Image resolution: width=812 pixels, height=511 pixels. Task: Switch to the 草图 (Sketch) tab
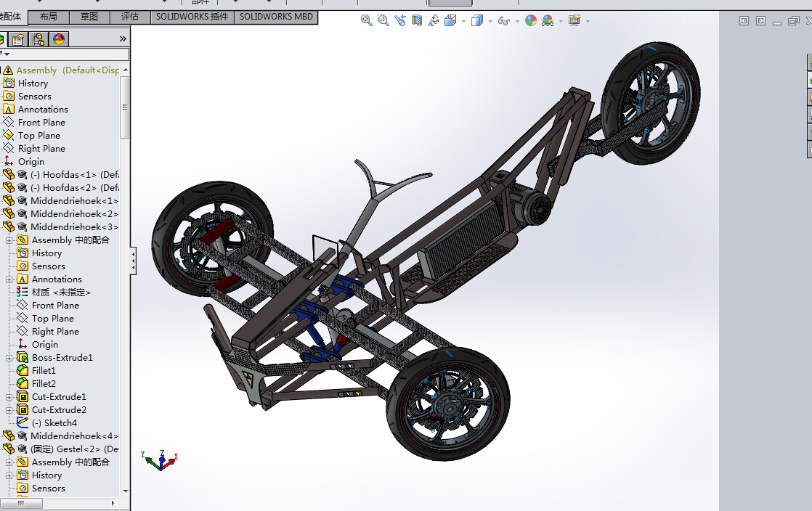89,17
